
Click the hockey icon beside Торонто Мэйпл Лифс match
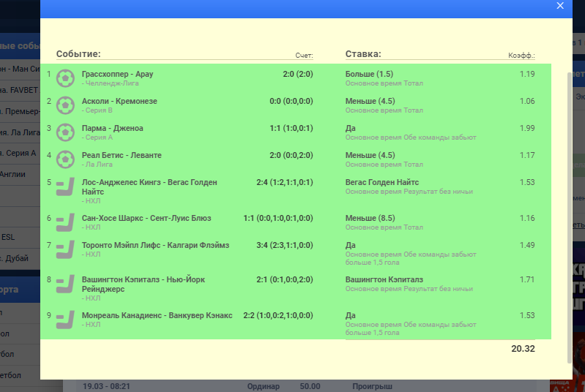pos(66,249)
